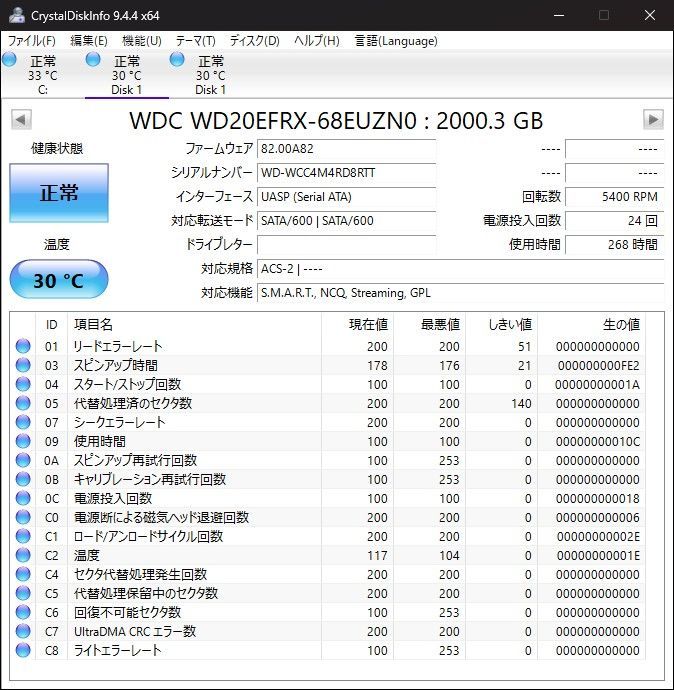
Task: Click the 項目名 column header
Action: (x=93, y=324)
